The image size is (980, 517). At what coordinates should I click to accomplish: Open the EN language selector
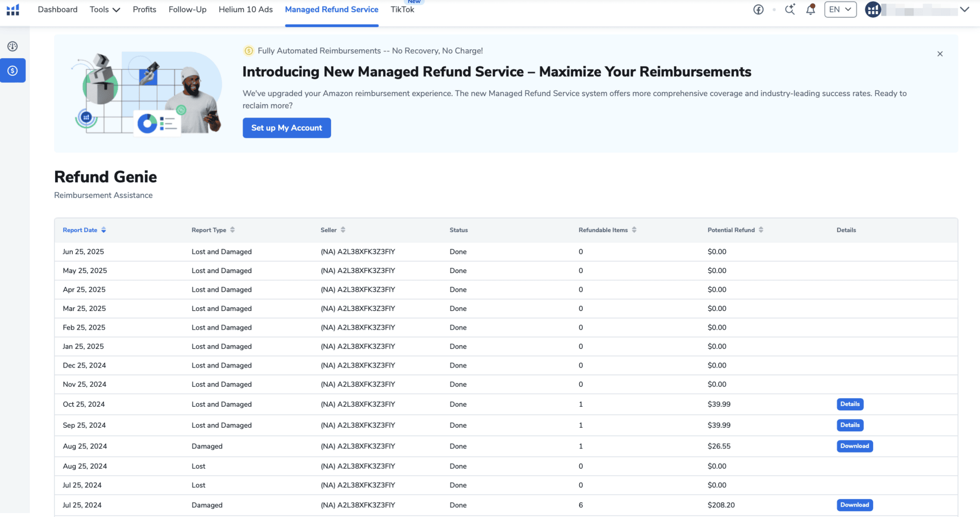coord(840,9)
